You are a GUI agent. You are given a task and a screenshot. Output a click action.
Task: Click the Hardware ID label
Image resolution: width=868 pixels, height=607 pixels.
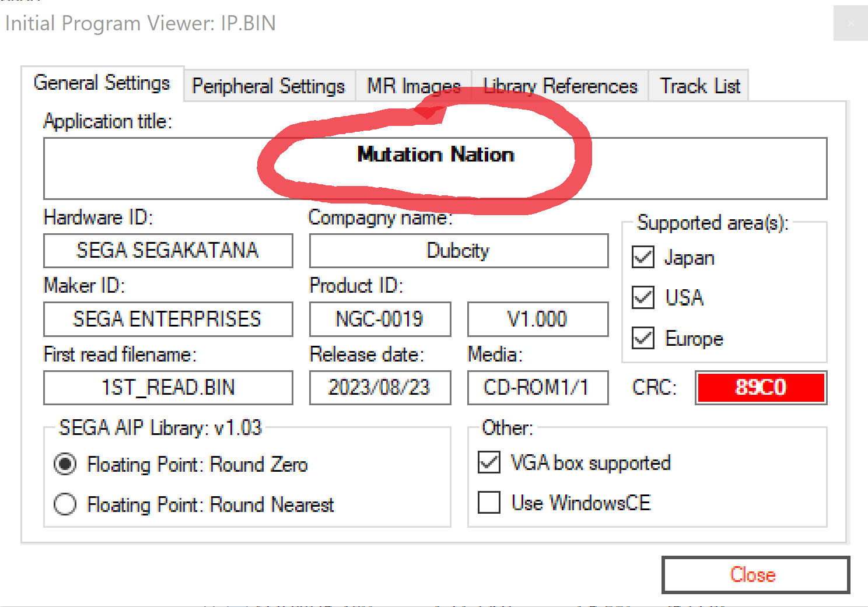click(x=98, y=217)
